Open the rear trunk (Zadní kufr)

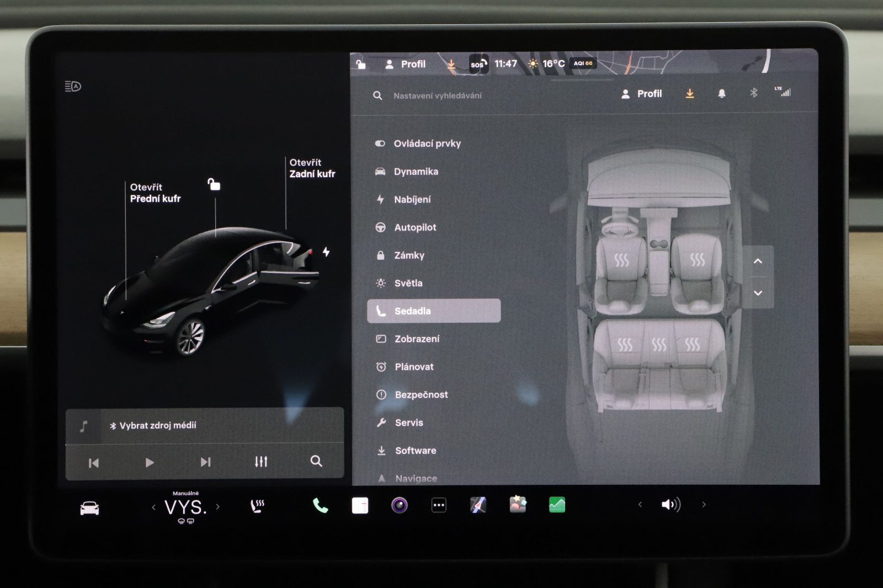[312, 168]
